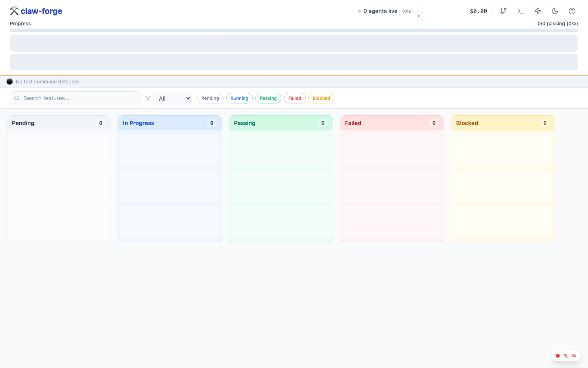Viewport: 588px width, 368px height.
Task: Select the In Progress column header
Action: click(138, 123)
